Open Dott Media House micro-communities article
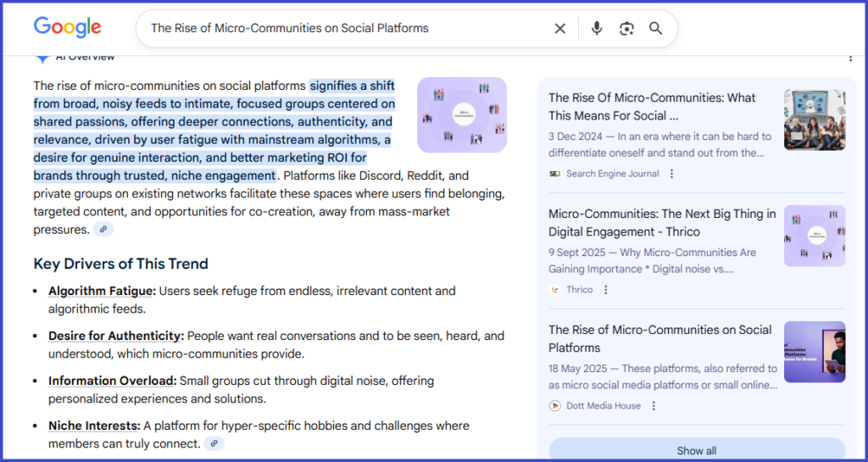This screenshot has width=868, height=462. point(659,338)
